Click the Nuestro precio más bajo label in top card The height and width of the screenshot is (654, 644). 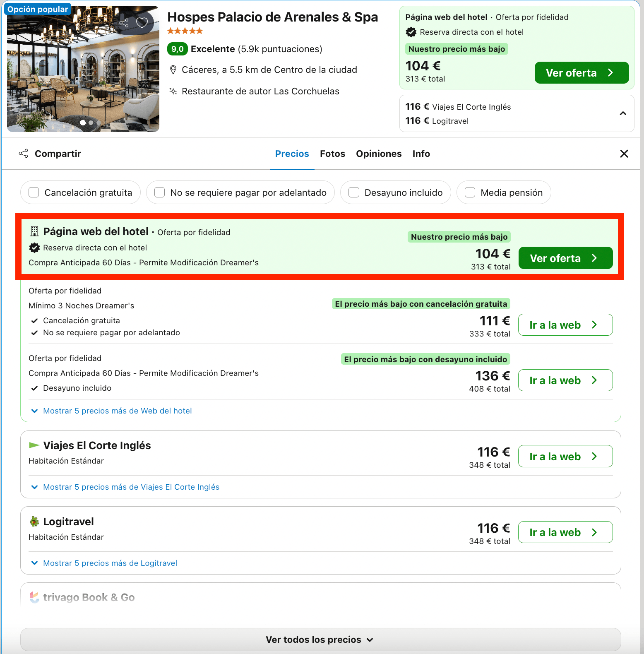[x=457, y=49]
